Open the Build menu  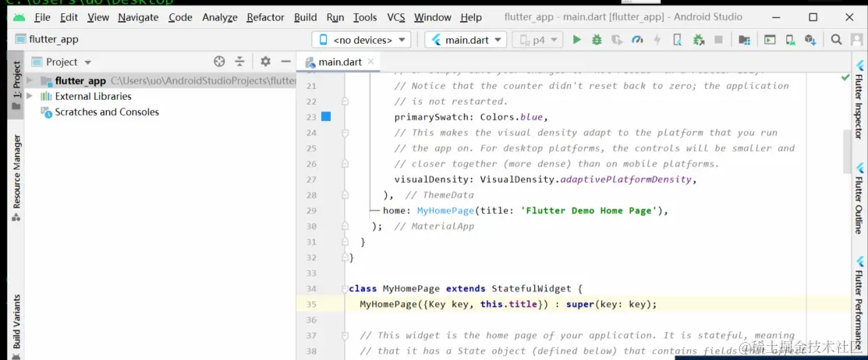click(306, 17)
